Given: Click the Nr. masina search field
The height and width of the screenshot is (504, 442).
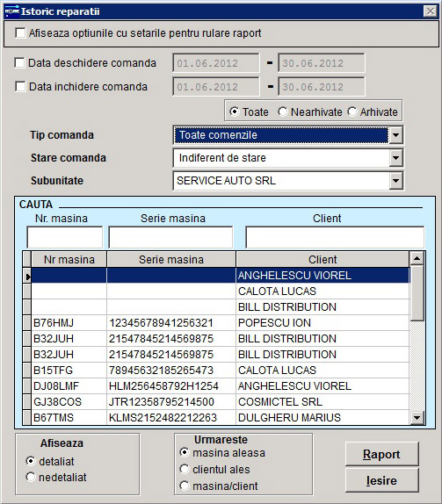Looking at the screenshot, I should tap(65, 237).
